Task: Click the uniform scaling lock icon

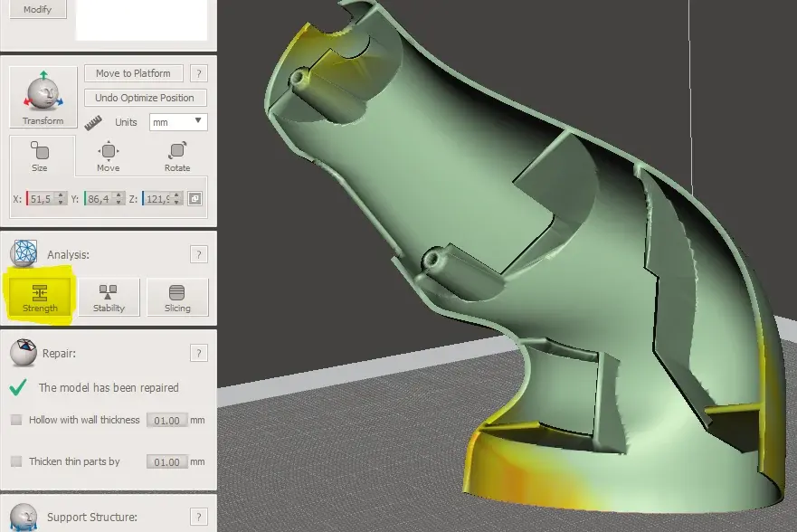Action: (x=195, y=199)
